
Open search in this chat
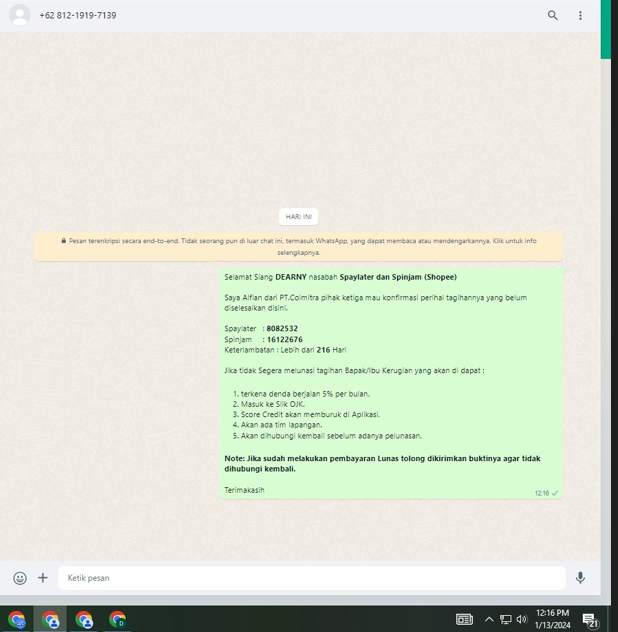click(x=552, y=15)
